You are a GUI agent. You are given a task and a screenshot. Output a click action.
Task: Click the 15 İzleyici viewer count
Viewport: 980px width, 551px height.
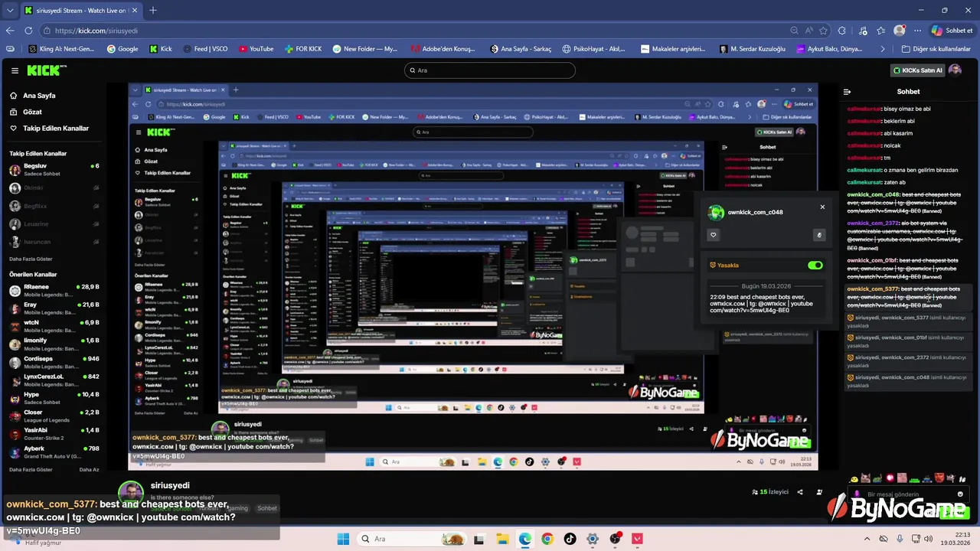(x=770, y=492)
